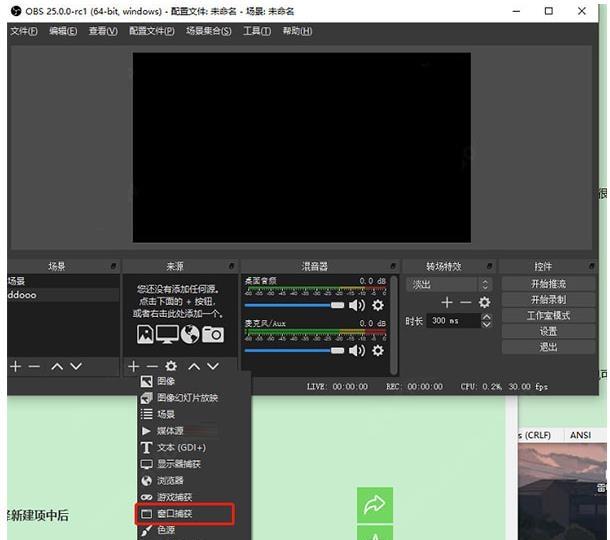Increase transition duration with up stepper
This screenshot has width=610, height=540.
(486, 317)
